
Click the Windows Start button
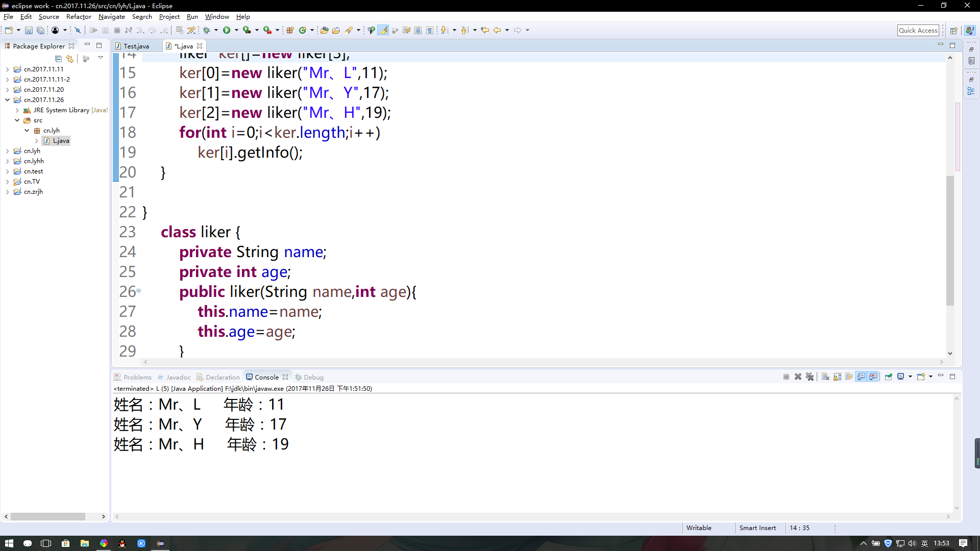(9, 543)
